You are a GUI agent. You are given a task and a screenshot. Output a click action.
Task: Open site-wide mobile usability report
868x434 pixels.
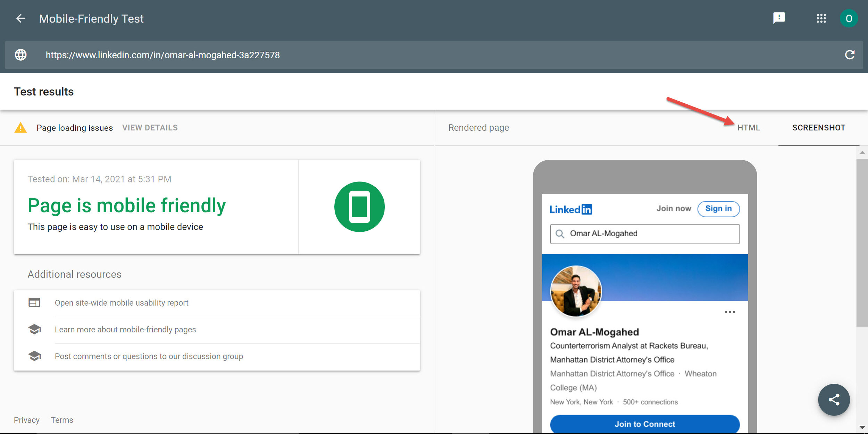[x=122, y=303]
